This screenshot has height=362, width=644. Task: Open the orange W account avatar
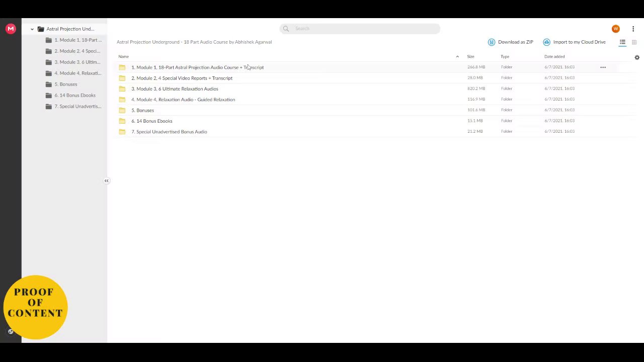pyautogui.click(x=615, y=29)
